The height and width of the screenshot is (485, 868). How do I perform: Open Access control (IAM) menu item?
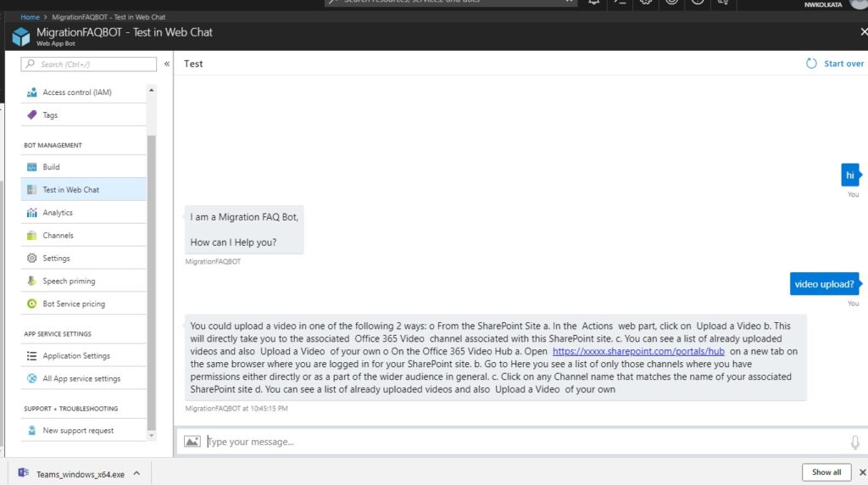click(x=84, y=92)
